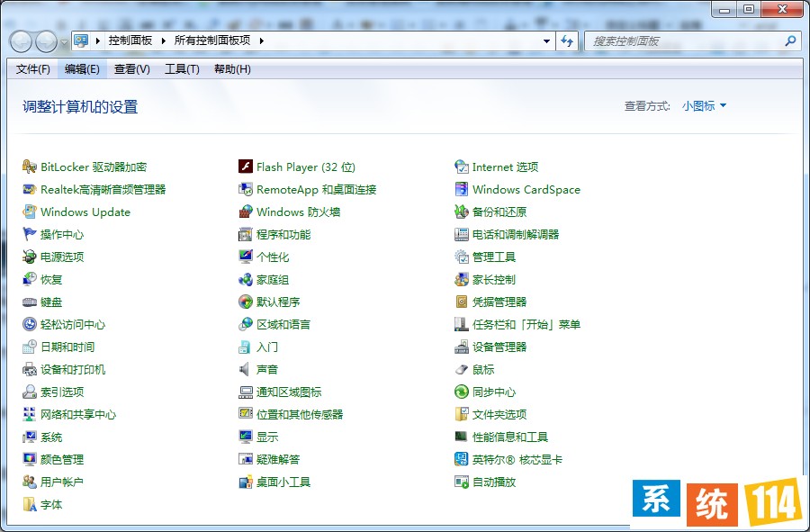This screenshot has height=532, width=810.
Task: Click the 用户帐户 link
Action: pyautogui.click(x=62, y=482)
